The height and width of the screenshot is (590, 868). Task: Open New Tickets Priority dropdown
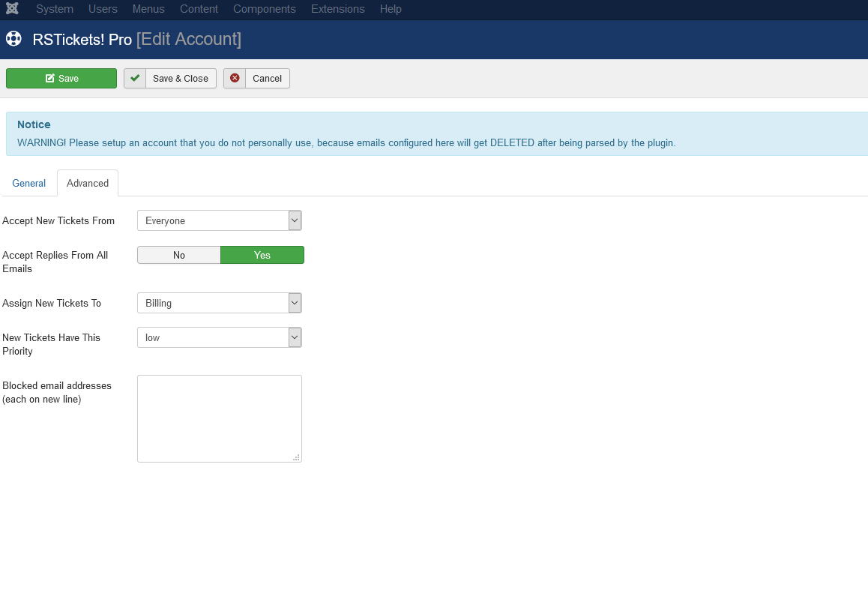coord(219,337)
